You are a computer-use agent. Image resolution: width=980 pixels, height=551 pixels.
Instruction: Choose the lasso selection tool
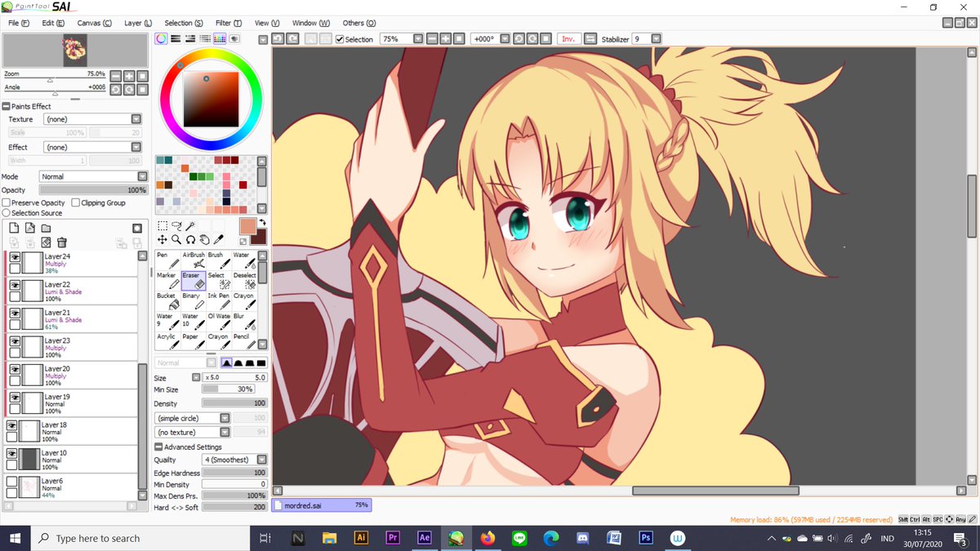click(176, 226)
